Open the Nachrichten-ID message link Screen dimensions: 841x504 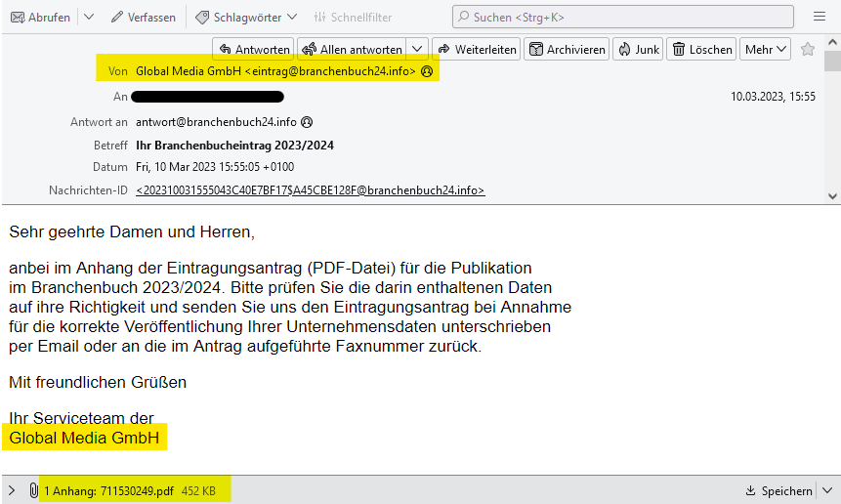(311, 190)
